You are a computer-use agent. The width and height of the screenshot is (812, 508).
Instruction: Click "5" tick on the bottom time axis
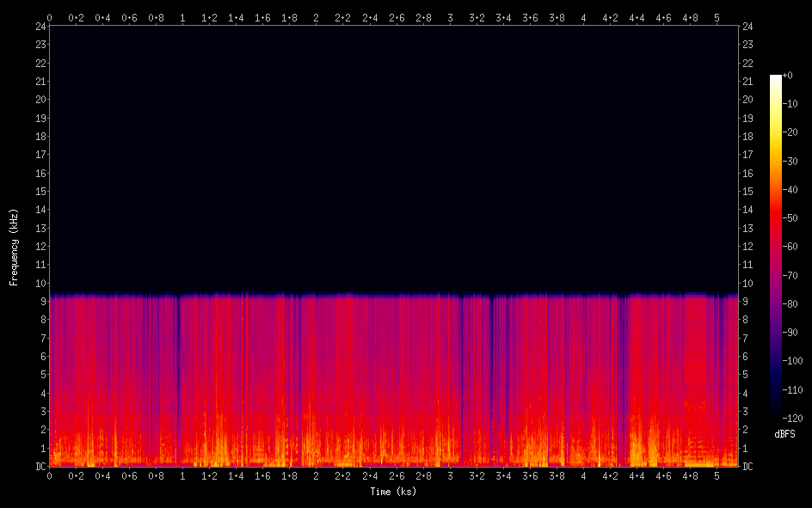pos(717,476)
